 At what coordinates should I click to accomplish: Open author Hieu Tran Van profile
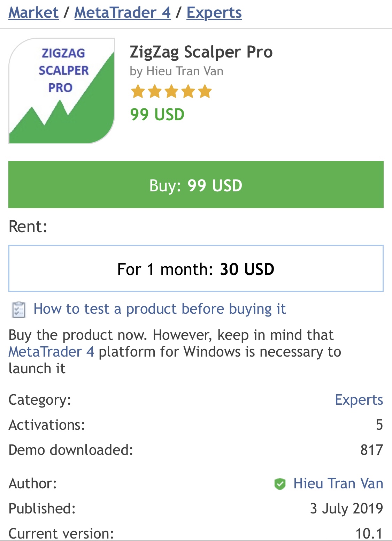338,483
